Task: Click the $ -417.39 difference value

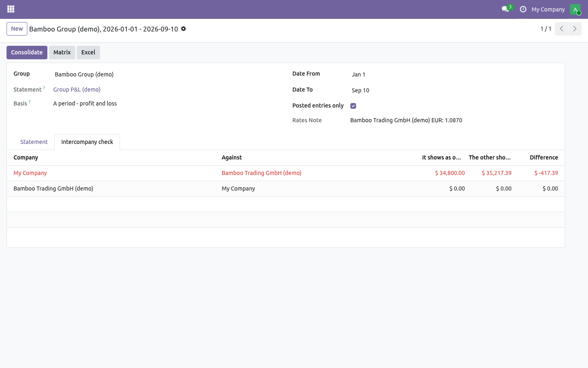Action: tap(546, 173)
